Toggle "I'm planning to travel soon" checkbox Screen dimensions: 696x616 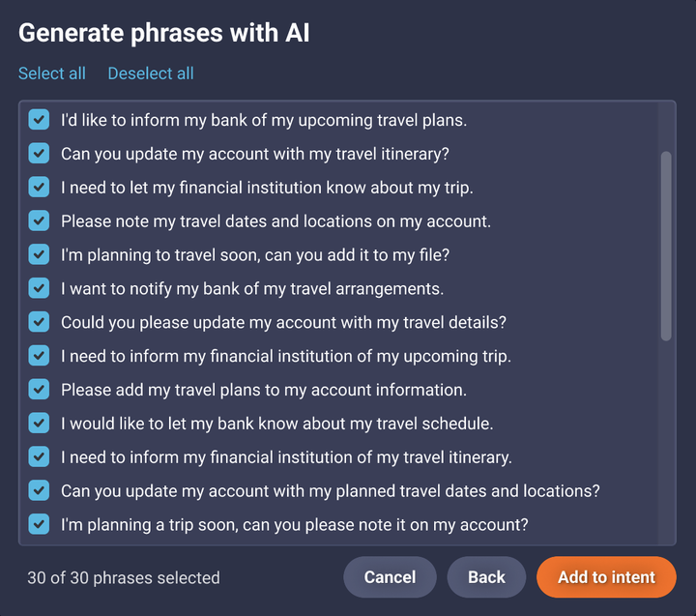coord(39,254)
